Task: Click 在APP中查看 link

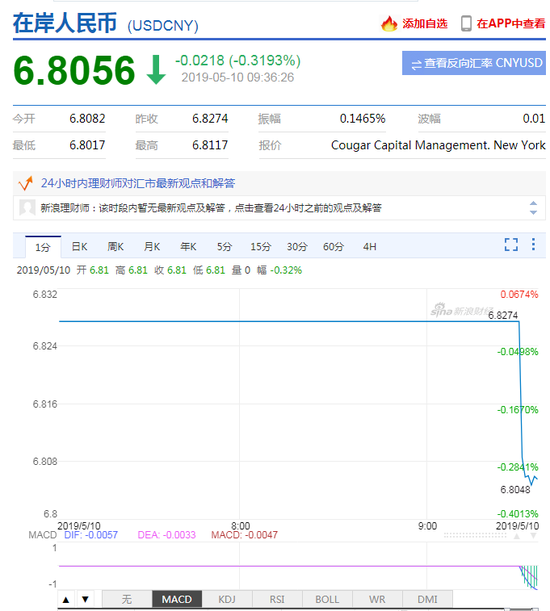Action: 511,24
